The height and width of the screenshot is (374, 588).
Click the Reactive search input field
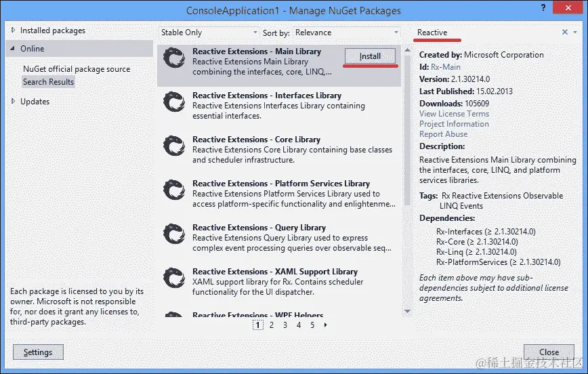(x=486, y=33)
